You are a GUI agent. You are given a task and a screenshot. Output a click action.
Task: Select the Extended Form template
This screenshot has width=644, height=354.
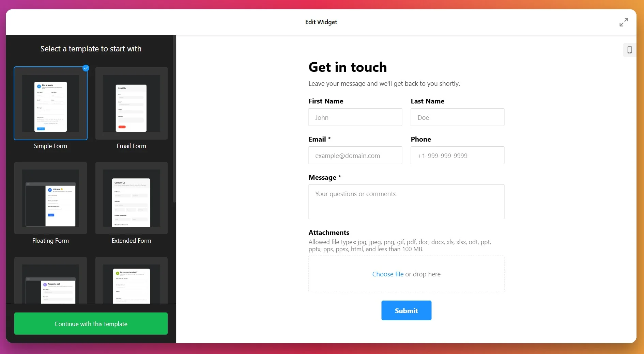click(x=132, y=198)
